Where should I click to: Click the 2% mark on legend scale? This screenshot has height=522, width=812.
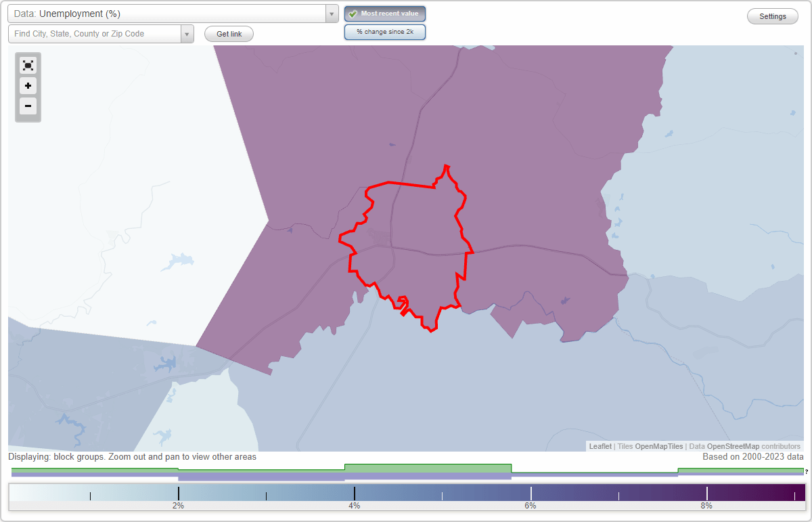[x=178, y=505]
